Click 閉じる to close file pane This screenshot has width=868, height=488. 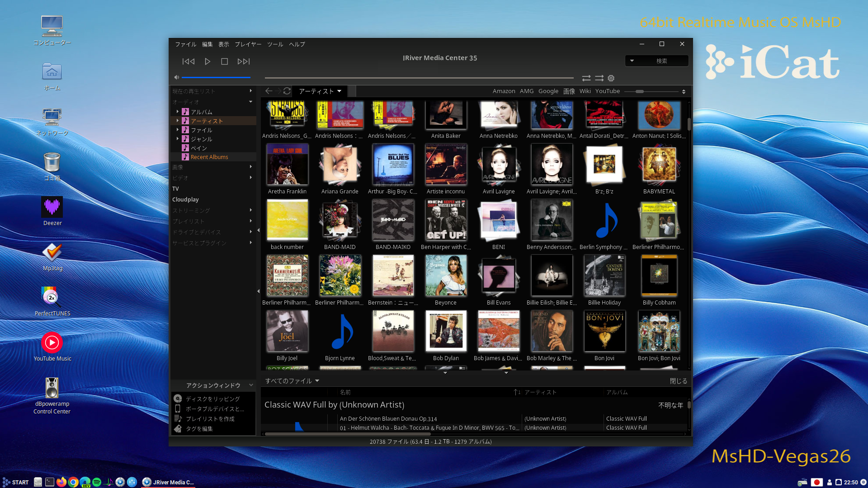pyautogui.click(x=678, y=381)
